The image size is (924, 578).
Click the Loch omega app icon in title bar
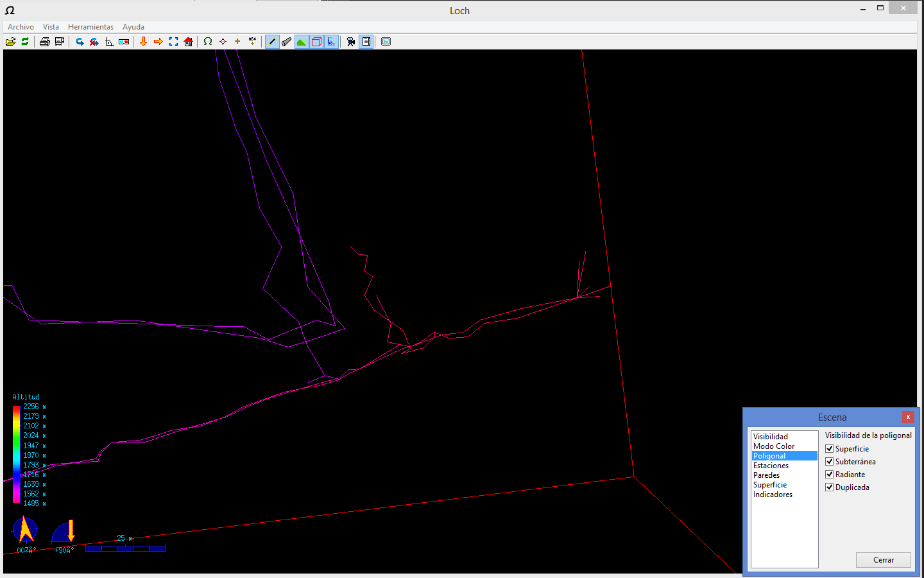pyautogui.click(x=10, y=10)
